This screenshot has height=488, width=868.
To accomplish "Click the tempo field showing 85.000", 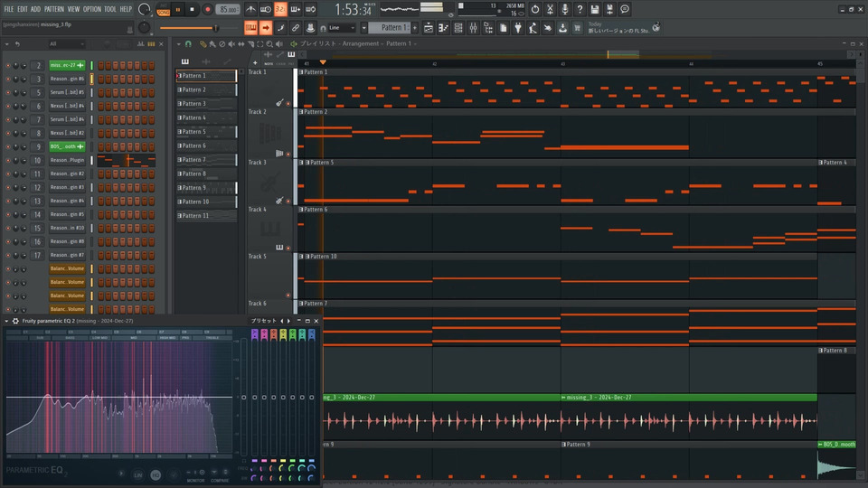I will pyautogui.click(x=228, y=9).
